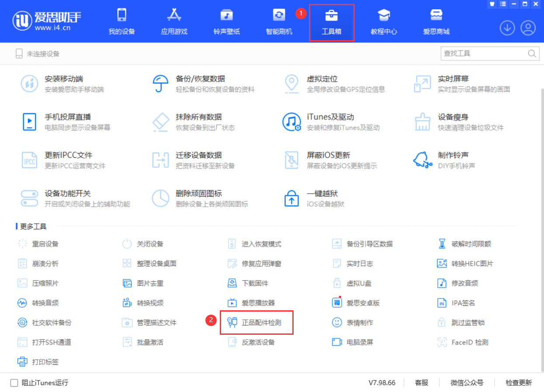The image size is (544, 392).
Task: Open the 爱思播放器 tool
Action: pos(251,303)
